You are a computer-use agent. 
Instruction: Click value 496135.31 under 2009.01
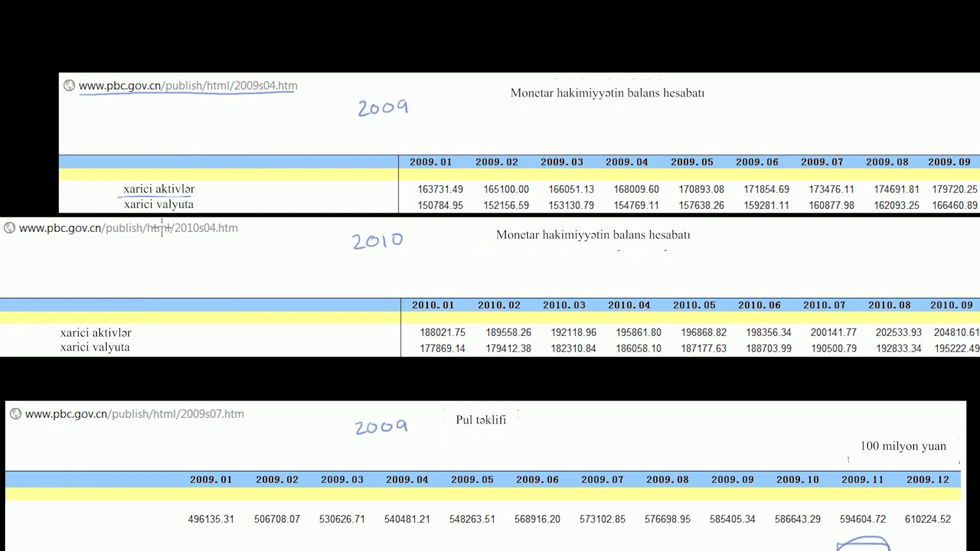211,519
